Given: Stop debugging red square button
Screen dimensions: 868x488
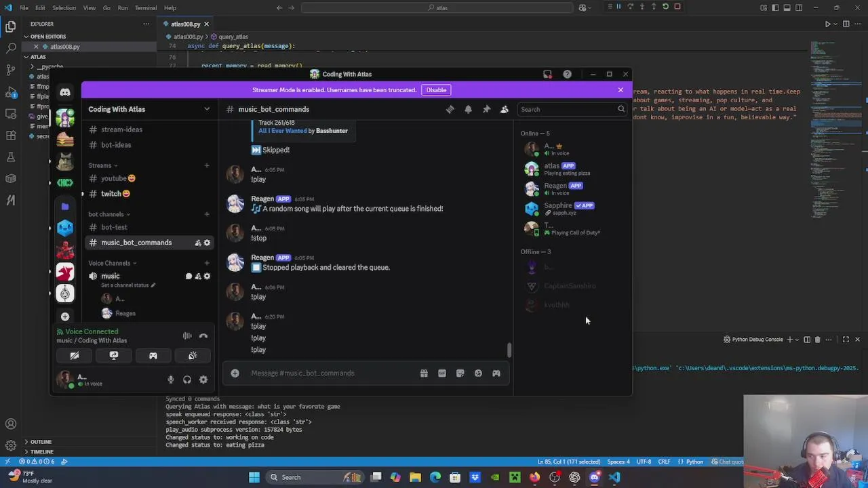Looking at the screenshot, I should 677,7.
